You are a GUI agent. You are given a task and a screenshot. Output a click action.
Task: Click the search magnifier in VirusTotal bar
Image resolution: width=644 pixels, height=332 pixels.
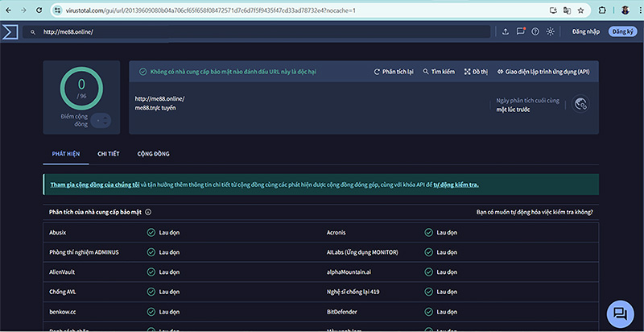[x=33, y=31]
